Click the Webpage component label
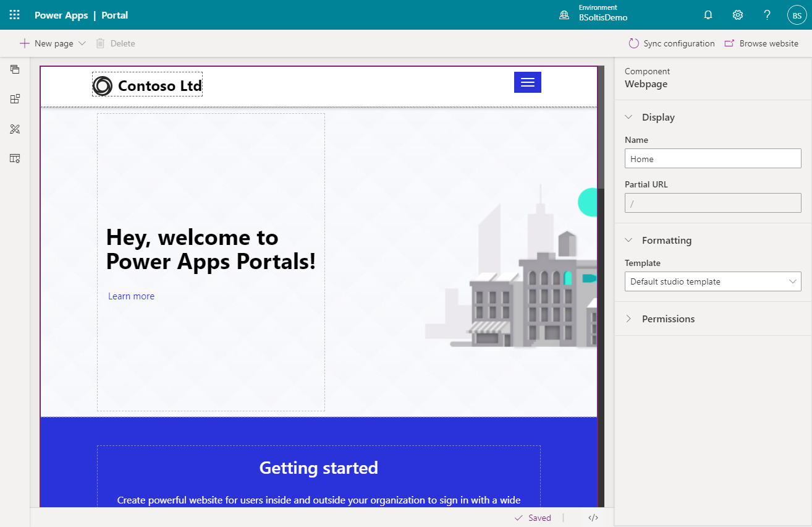The height and width of the screenshot is (527, 812). (646, 84)
